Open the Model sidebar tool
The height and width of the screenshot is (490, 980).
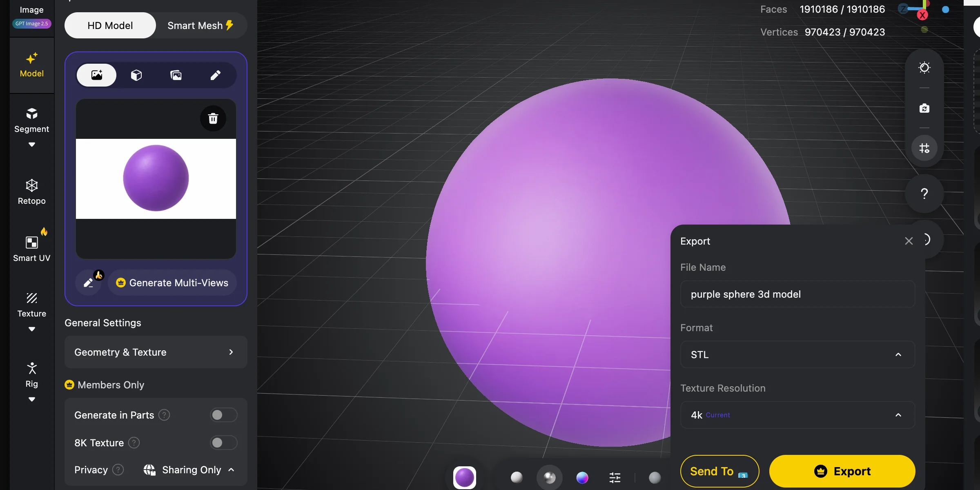pyautogui.click(x=32, y=65)
